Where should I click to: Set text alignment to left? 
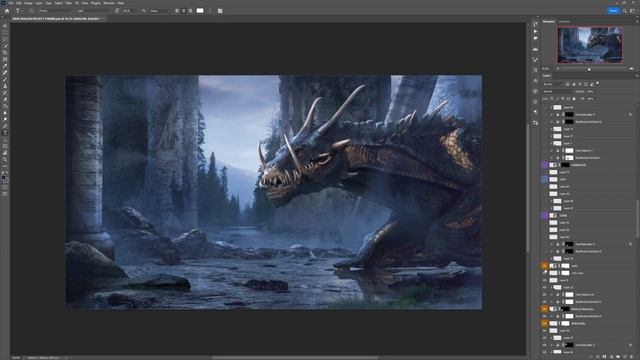coord(177,11)
